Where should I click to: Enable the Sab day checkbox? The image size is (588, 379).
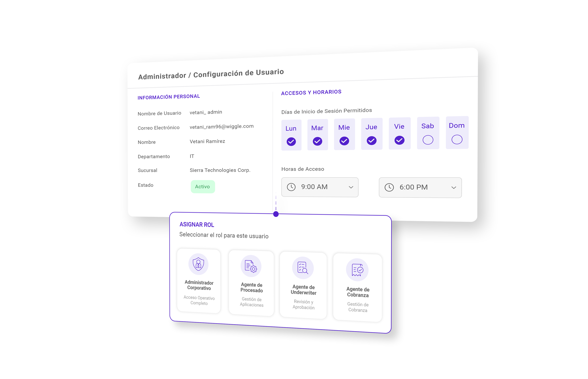[428, 140]
